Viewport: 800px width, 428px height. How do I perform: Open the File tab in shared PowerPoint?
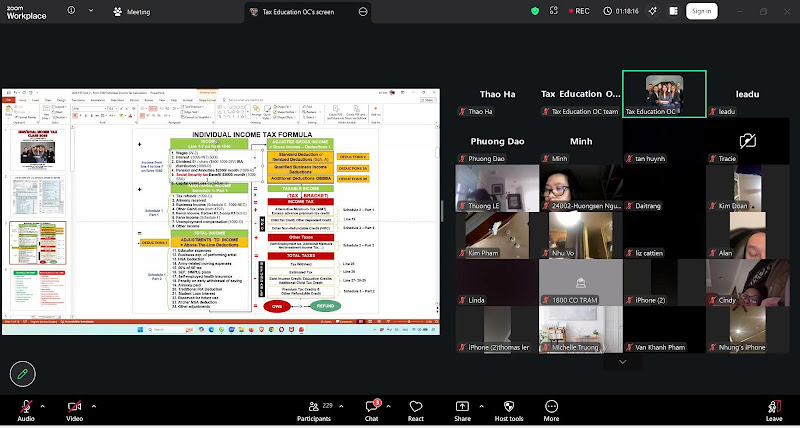pyautogui.click(x=9, y=100)
